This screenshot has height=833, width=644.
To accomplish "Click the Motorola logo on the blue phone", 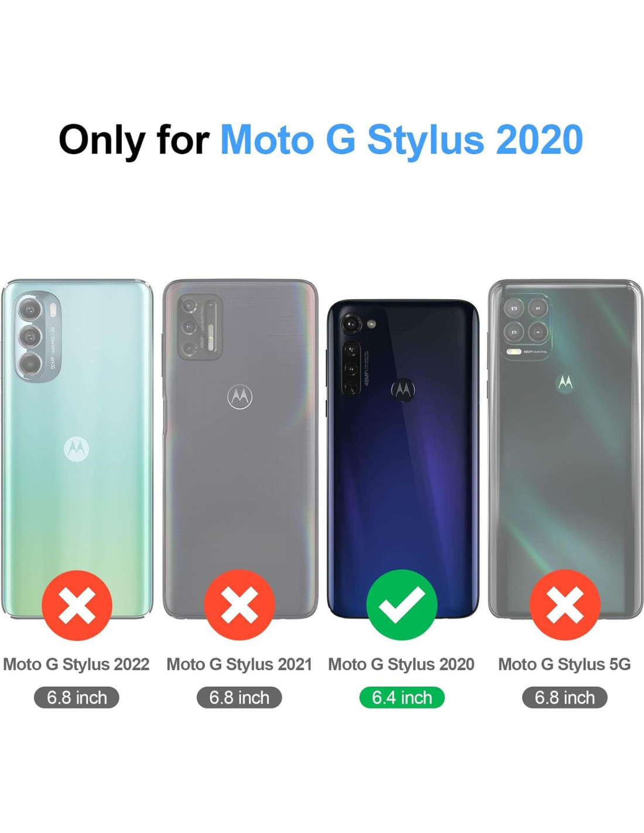I will [403, 390].
